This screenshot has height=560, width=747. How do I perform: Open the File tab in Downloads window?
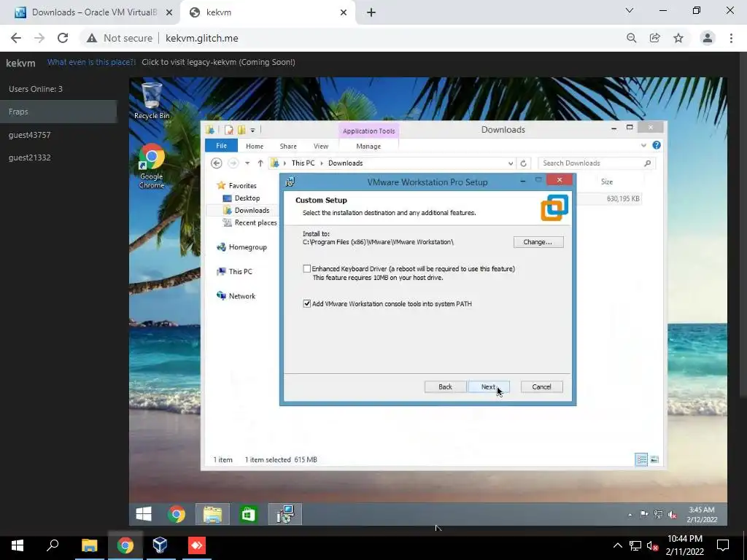pyautogui.click(x=222, y=146)
